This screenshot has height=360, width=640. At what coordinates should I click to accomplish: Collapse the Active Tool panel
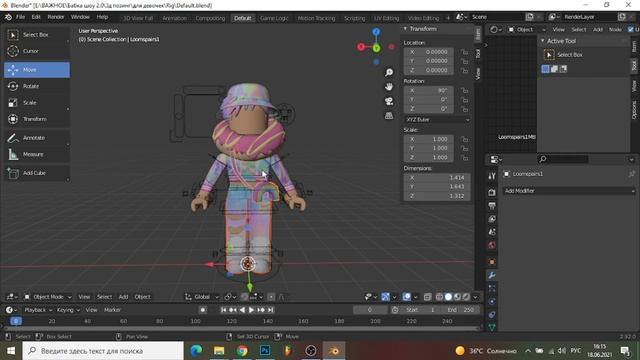(542, 41)
